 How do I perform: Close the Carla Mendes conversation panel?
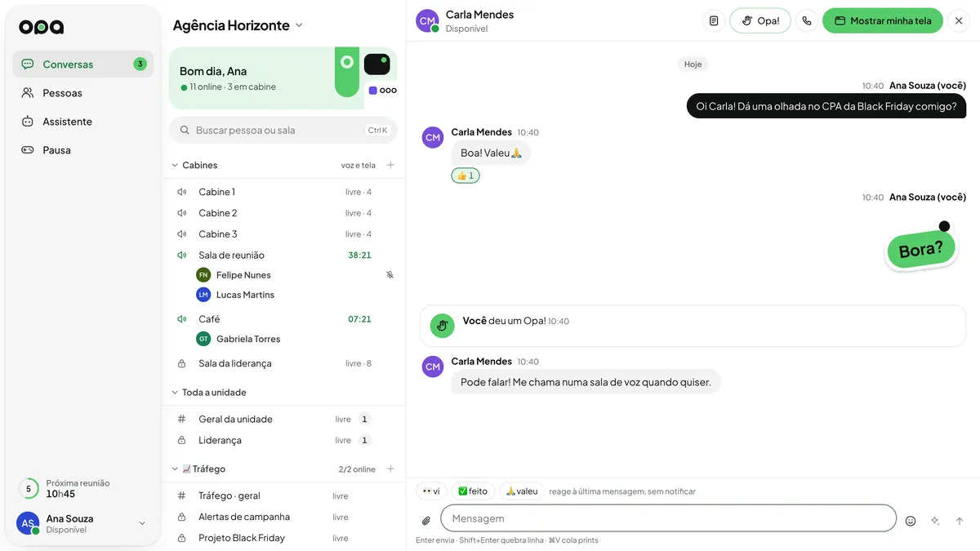pos(959,21)
